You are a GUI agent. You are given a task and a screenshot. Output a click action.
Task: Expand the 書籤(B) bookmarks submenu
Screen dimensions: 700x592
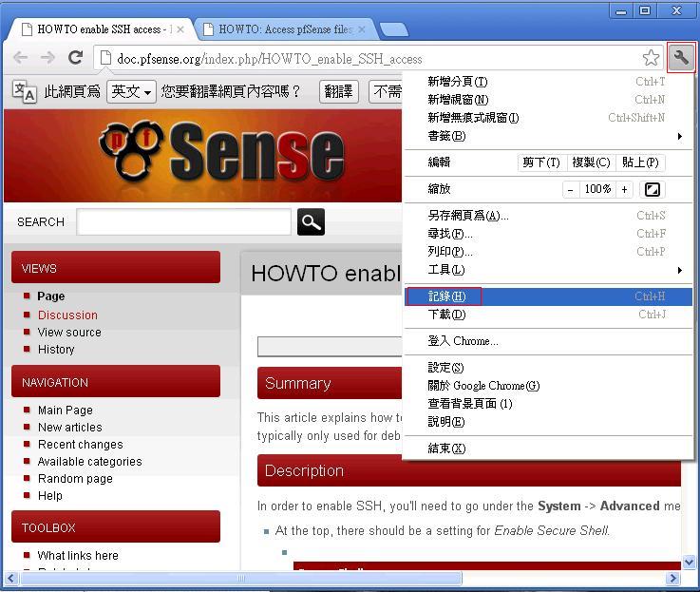549,136
